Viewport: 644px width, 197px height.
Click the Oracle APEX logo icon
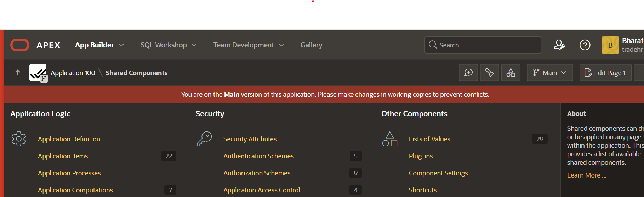(x=20, y=45)
